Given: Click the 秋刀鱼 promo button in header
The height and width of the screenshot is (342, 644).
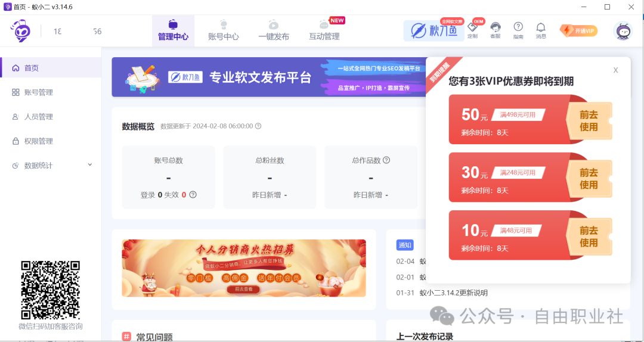Looking at the screenshot, I should coord(434,31).
